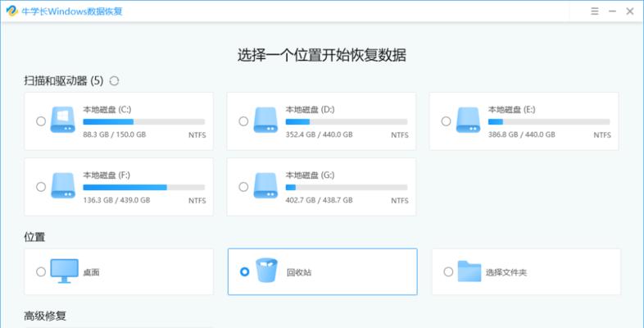This screenshot has height=328, width=644.
Task: Click the Local Disk (F:) drive icon
Action: [63, 185]
